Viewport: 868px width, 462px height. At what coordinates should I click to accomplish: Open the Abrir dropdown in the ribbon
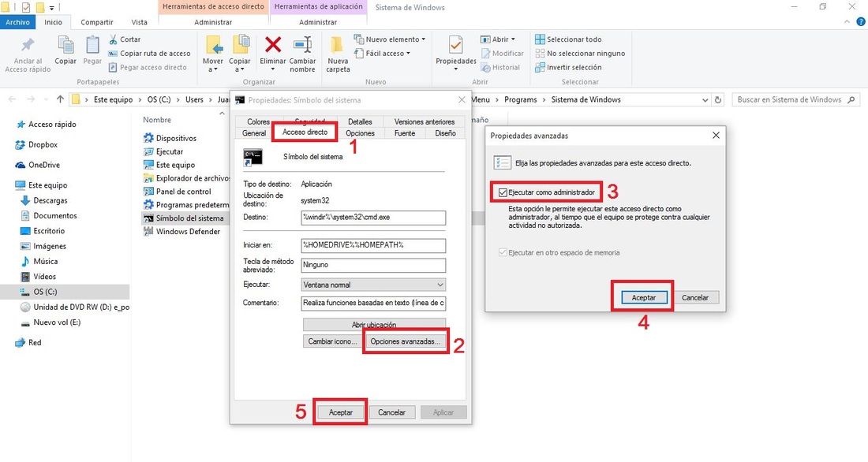(498, 39)
